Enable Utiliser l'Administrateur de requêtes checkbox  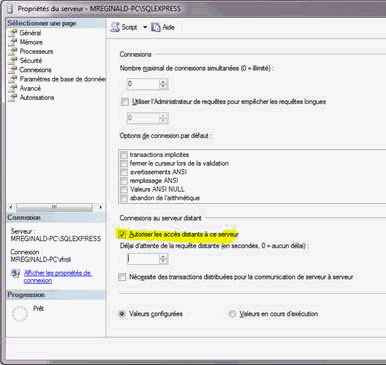point(125,102)
